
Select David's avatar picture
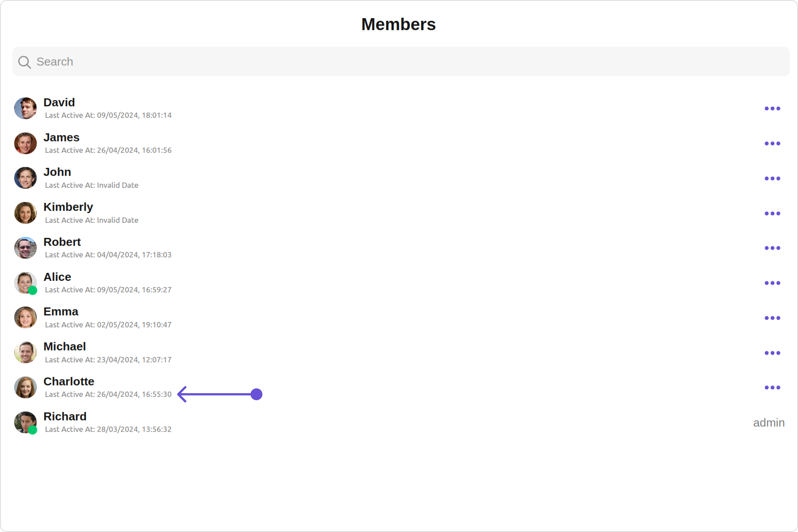tap(25, 109)
